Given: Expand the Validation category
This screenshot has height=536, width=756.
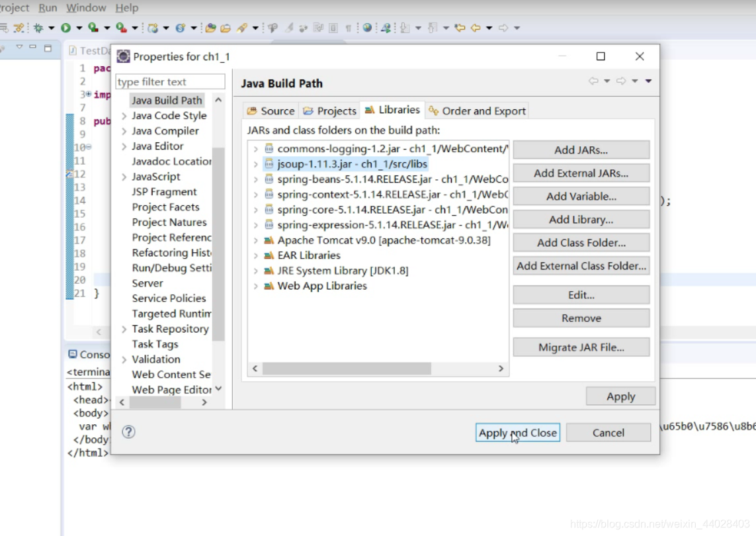Looking at the screenshot, I should click(x=124, y=359).
